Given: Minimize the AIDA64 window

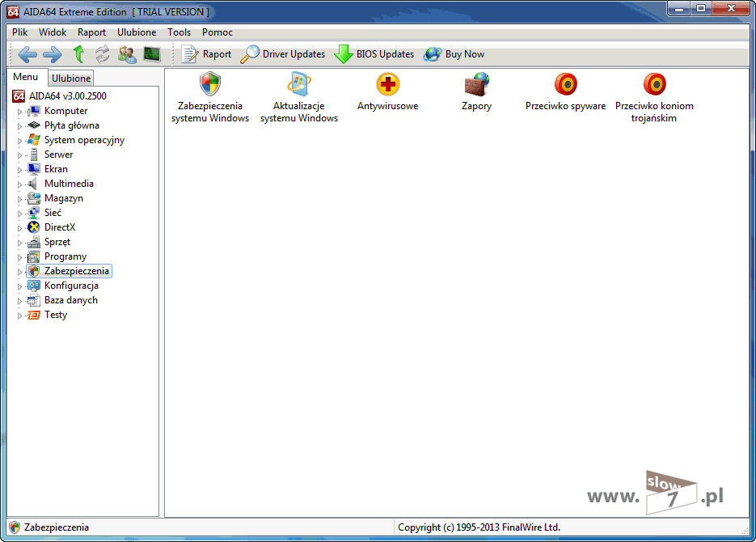Looking at the screenshot, I should pos(679,8).
